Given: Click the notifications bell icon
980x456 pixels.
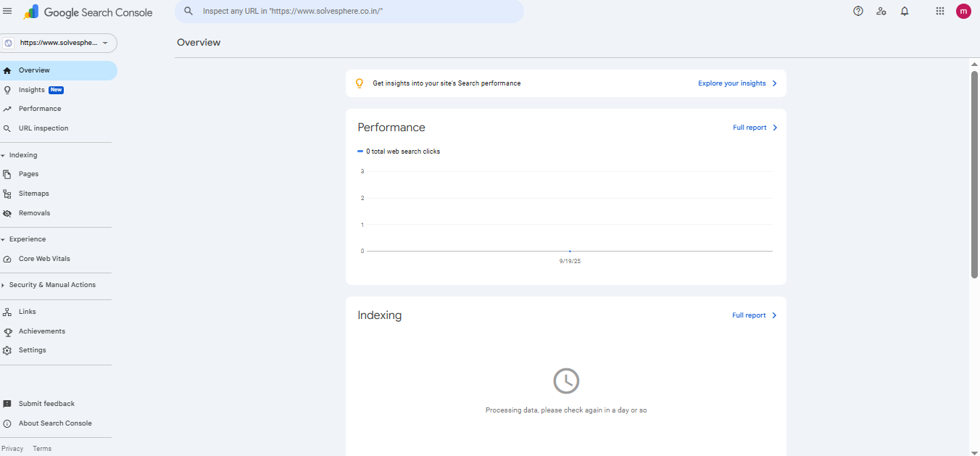Looking at the screenshot, I should 905,11.
